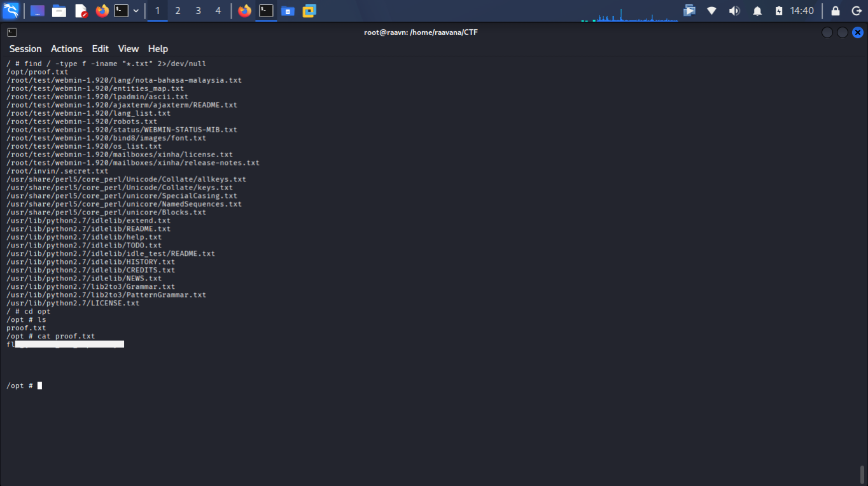Open the View menu

pyautogui.click(x=129, y=49)
